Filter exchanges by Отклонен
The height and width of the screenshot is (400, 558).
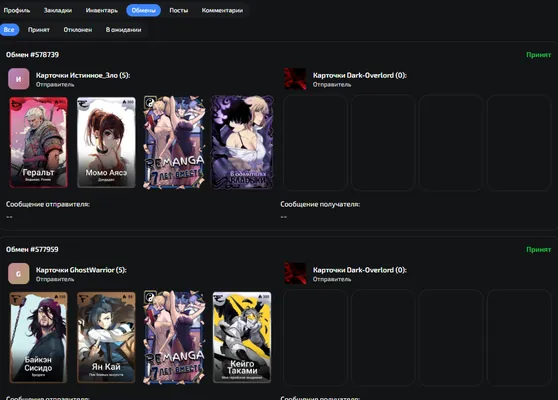coord(78,30)
